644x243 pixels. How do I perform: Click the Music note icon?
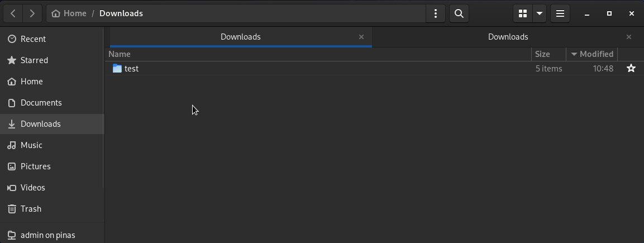click(x=12, y=145)
